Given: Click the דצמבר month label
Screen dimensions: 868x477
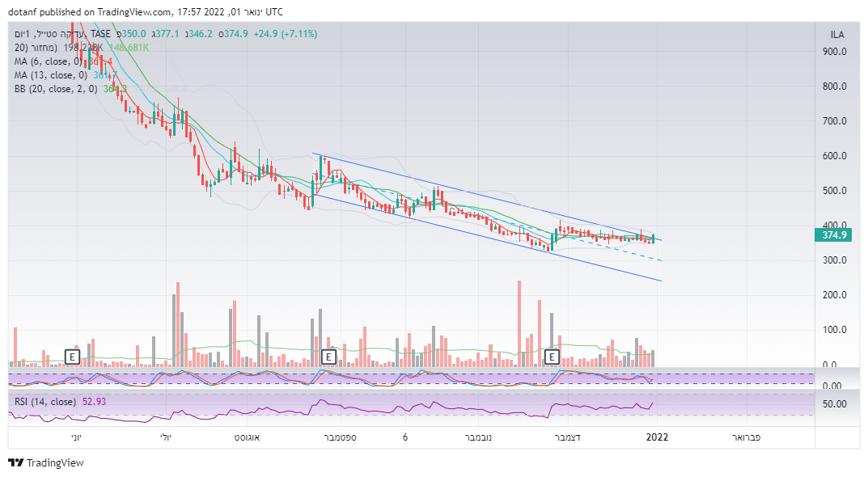Looking at the screenshot, I should point(567,437).
